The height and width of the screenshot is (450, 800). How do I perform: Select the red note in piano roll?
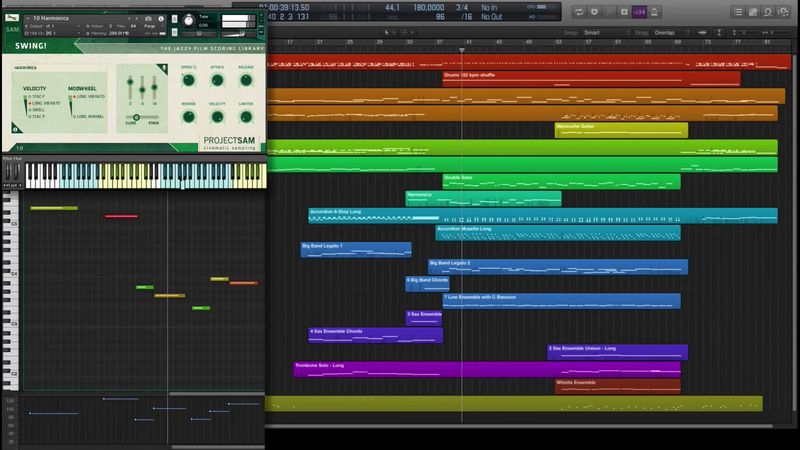point(121,216)
